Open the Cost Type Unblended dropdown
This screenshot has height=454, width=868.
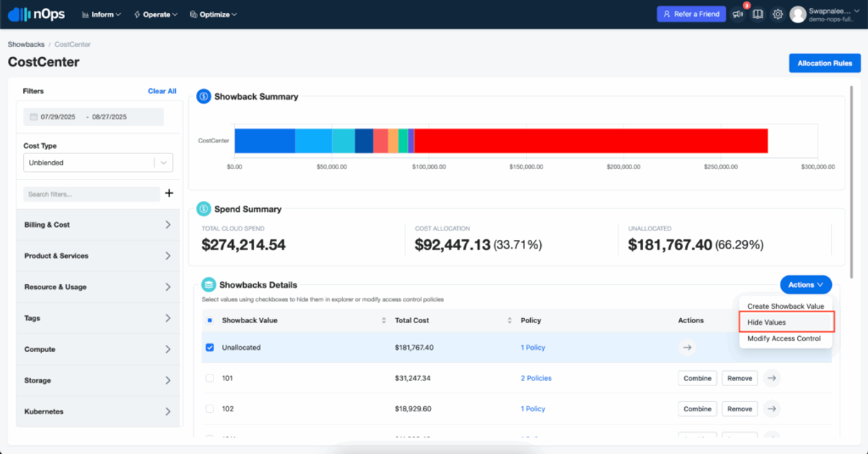[x=98, y=163]
